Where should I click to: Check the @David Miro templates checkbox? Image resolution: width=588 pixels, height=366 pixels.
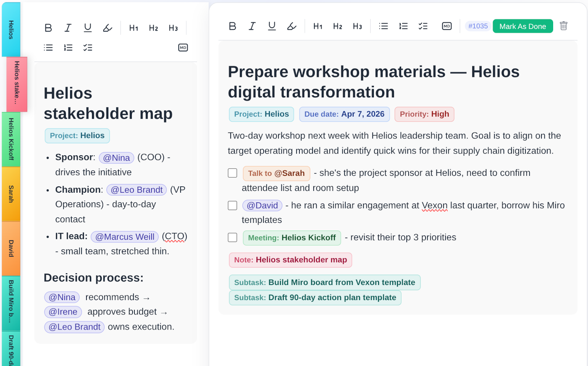pyautogui.click(x=232, y=205)
